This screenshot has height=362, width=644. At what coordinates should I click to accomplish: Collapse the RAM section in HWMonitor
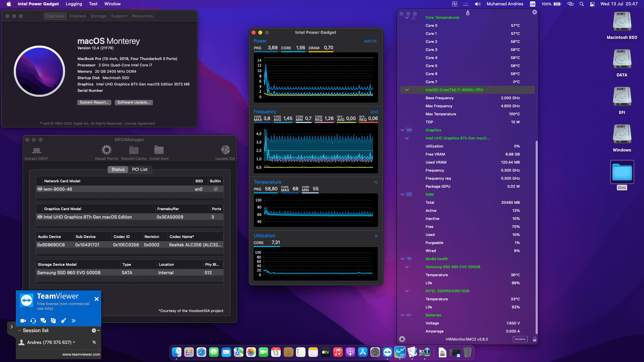(x=402, y=194)
